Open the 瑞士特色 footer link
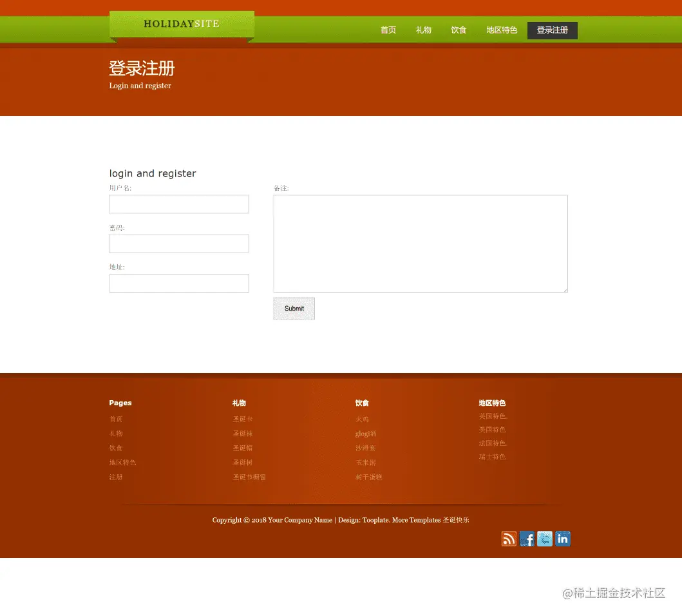 [493, 457]
